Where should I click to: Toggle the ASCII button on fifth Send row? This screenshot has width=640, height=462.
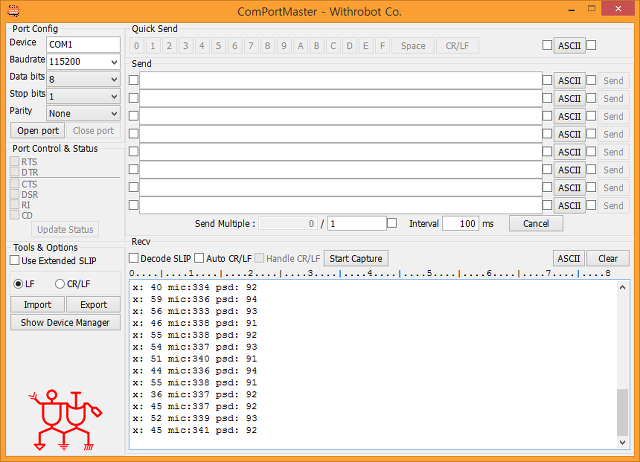[x=569, y=152]
